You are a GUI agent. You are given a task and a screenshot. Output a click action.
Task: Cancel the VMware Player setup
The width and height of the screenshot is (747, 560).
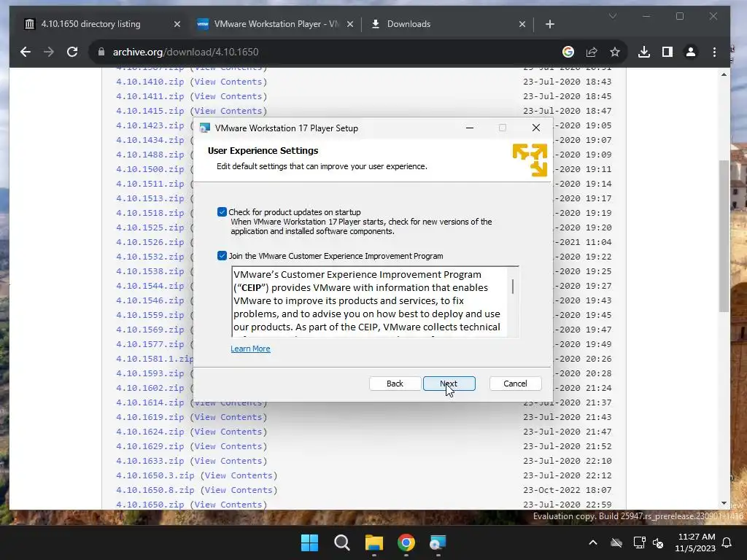coord(515,384)
